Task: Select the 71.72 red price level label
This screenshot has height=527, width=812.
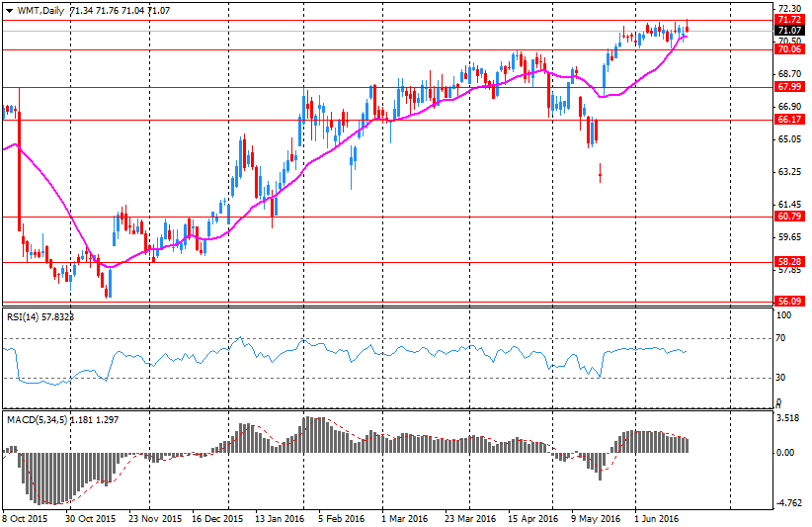Action: (x=789, y=20)
